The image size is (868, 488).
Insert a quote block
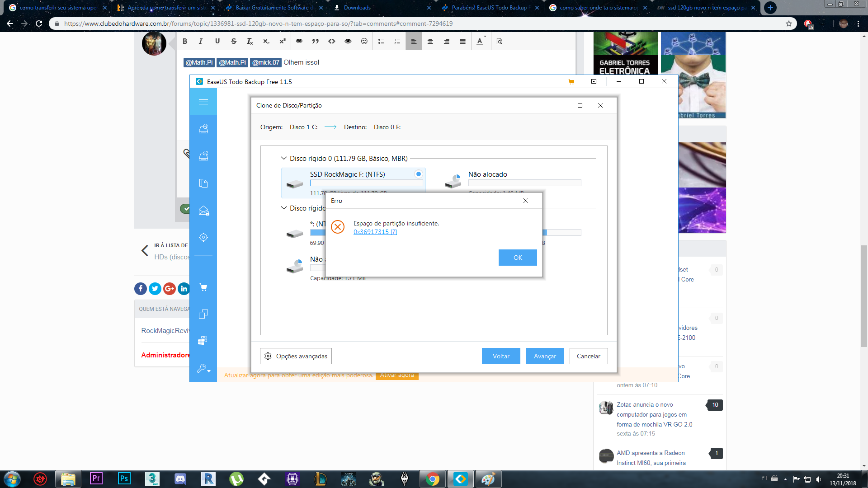(x=316, y=41)
